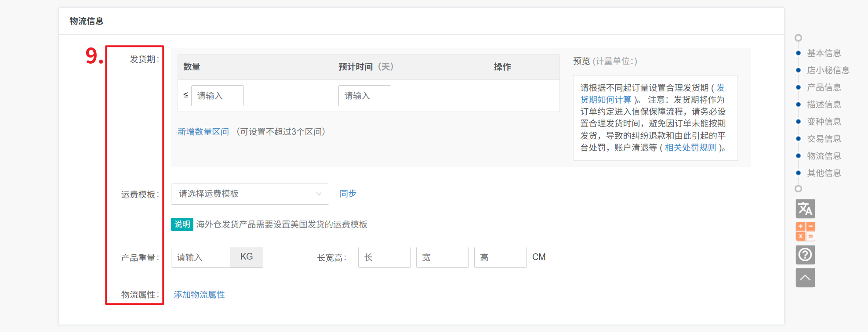This screenshot has height=332, width=868.
Task: Click the translate icon in right sidebar
Action: [x=805, y=209]
